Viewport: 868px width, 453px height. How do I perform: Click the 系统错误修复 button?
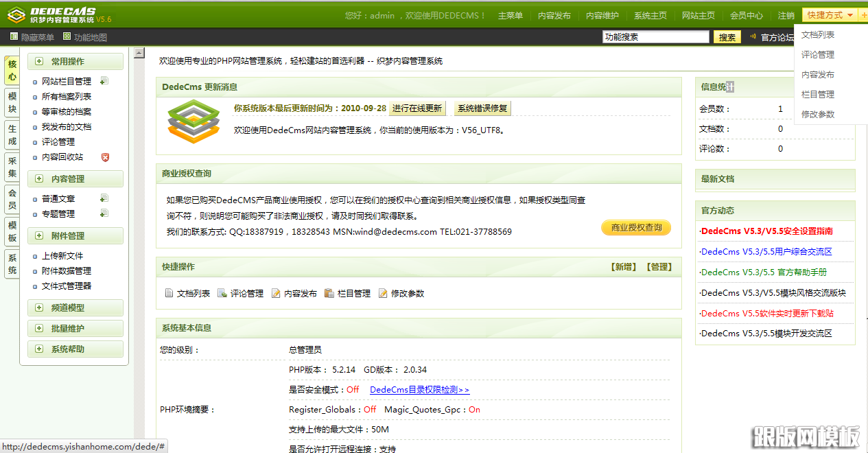[x=482, y=108]
